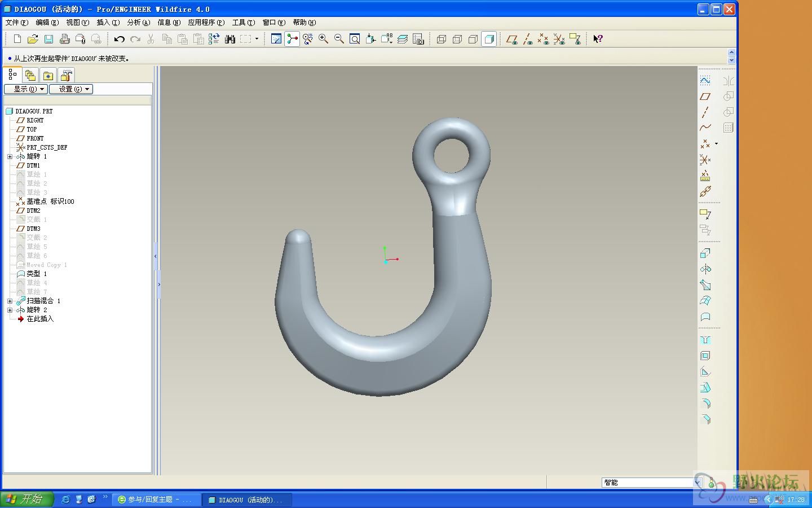Select the Variable Section Sweep tool
This screenshot has height=508, width=812.
pyautogui.click(x=705, y=285)
